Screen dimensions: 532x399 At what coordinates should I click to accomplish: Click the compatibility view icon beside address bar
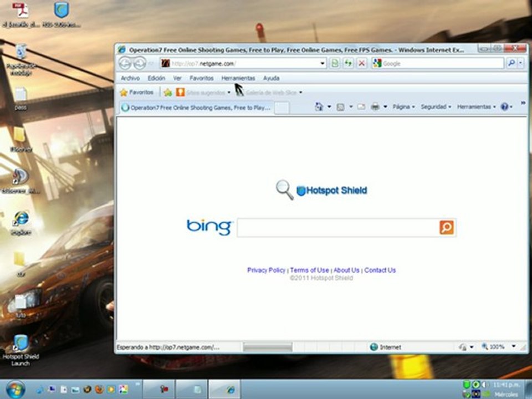335,63
